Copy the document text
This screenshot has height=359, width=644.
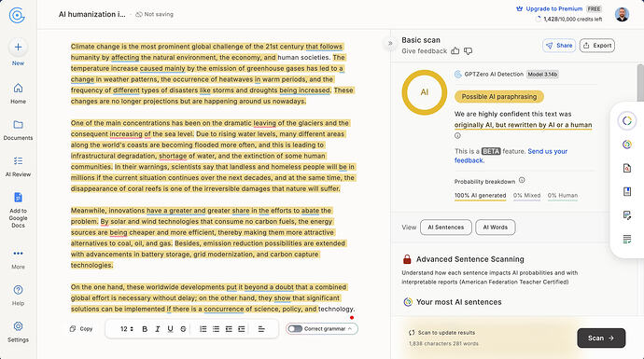click(x=81, y=328)
